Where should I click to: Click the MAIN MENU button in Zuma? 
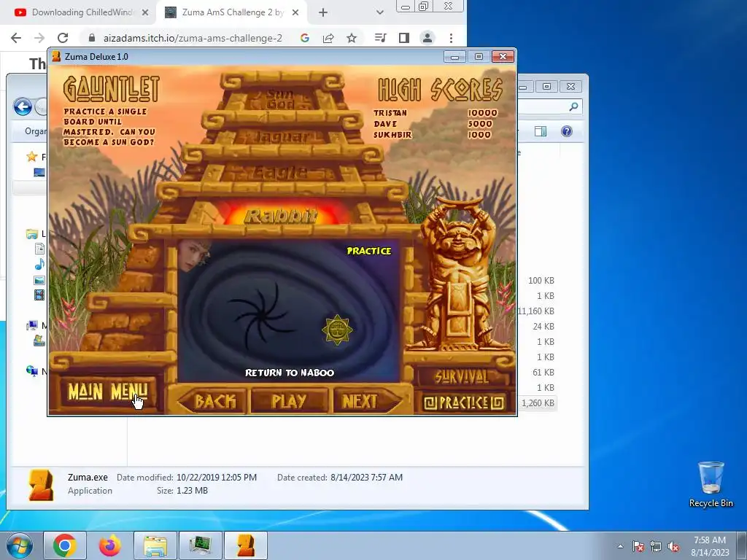coord(108,392)
